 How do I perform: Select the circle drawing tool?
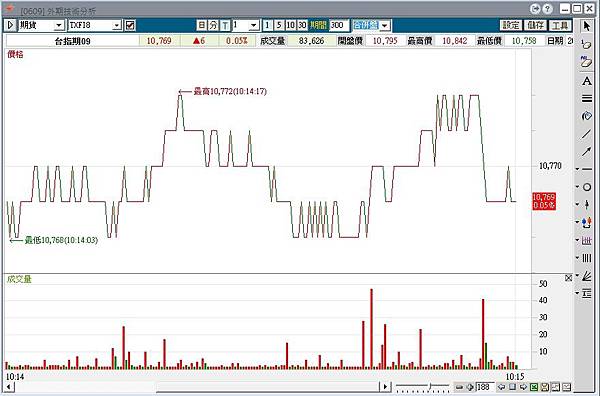coord(587,187)
